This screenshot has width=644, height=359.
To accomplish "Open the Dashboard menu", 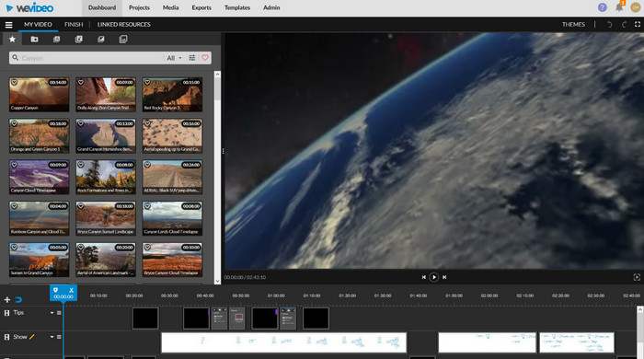I will click(x=102, y=7).
